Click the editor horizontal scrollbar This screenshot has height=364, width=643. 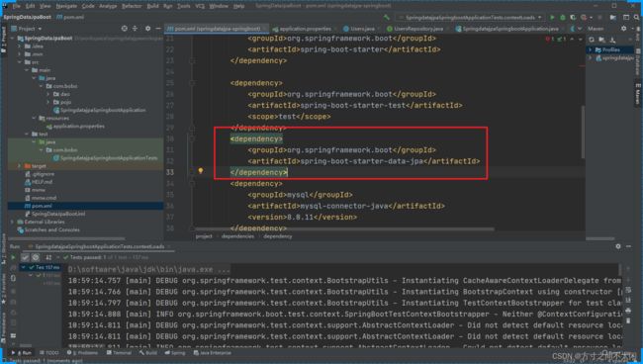(x=344, y=229)
